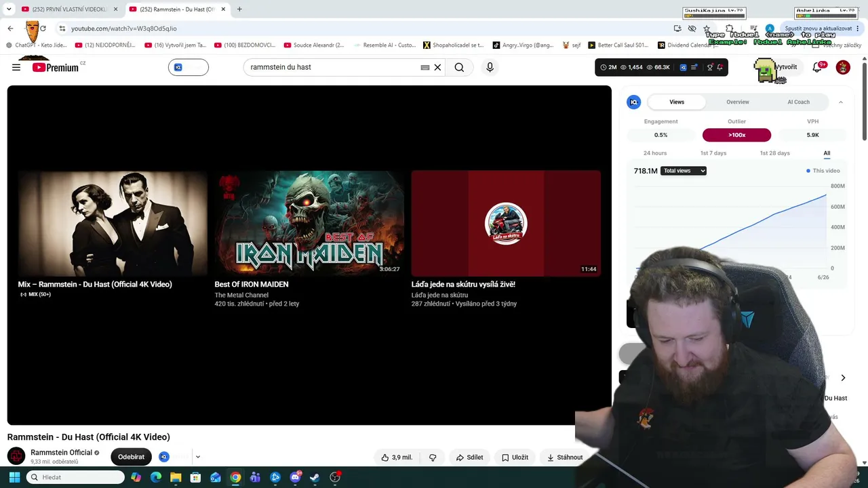Click the alert bell icon in the stats bar
The image size is (868, 488).
coord(720,67)
